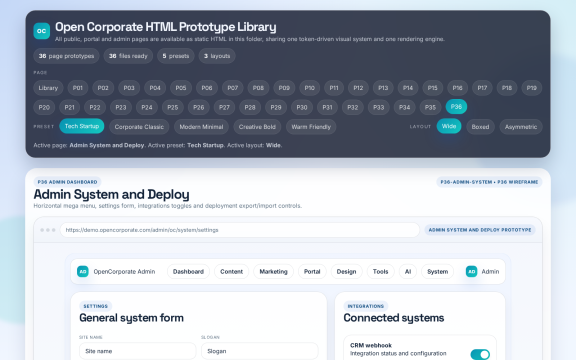Select the Tech Startup preset
This screenshot has height=360, width=576.
point(82,126)
